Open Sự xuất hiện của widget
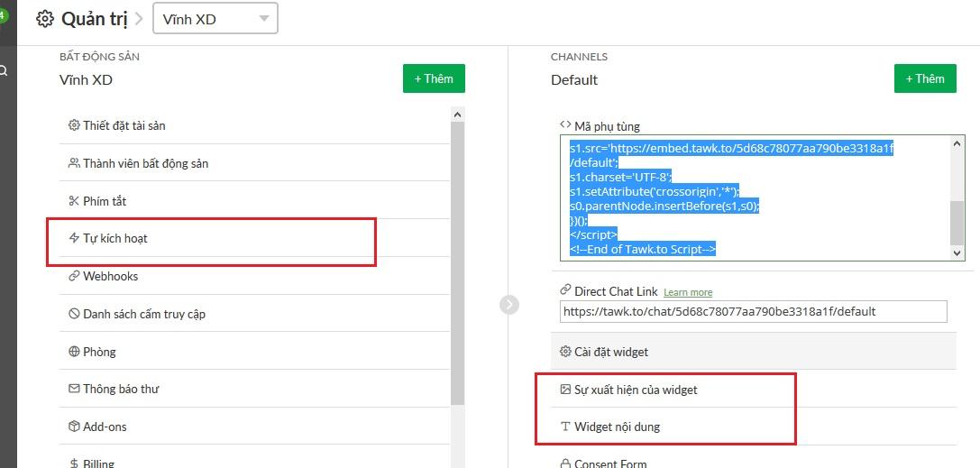 tap(635, 390)
